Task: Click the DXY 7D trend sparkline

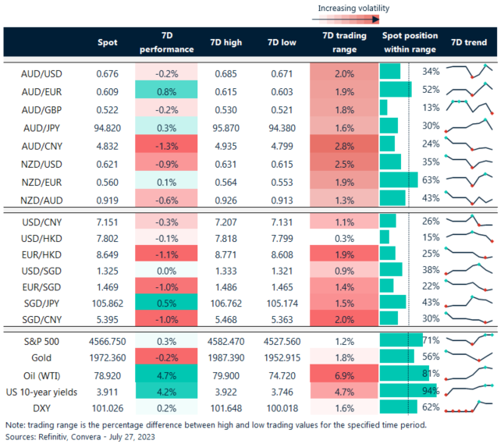Action: point(470,407)
